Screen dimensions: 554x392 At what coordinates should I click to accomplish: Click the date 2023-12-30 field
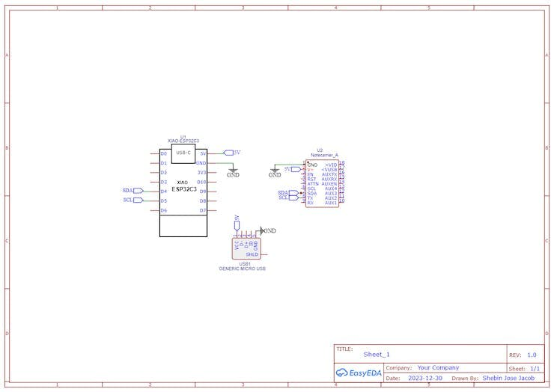point(425,378)
